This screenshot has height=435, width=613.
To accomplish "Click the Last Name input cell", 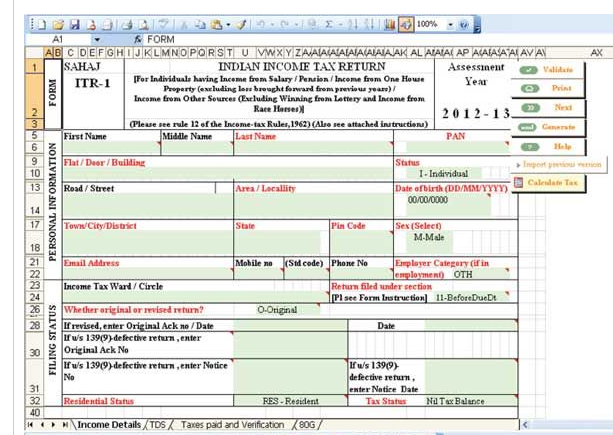I will (313, 148).
